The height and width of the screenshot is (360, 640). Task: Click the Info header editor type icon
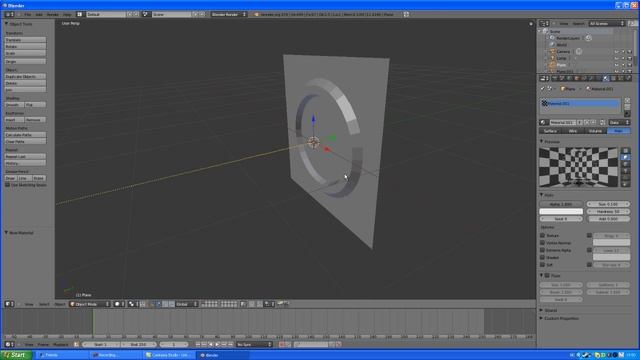coord(8,14)
